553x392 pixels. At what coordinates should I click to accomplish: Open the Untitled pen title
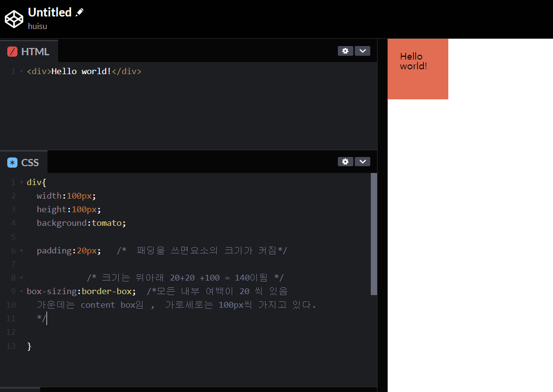[50, 12]
